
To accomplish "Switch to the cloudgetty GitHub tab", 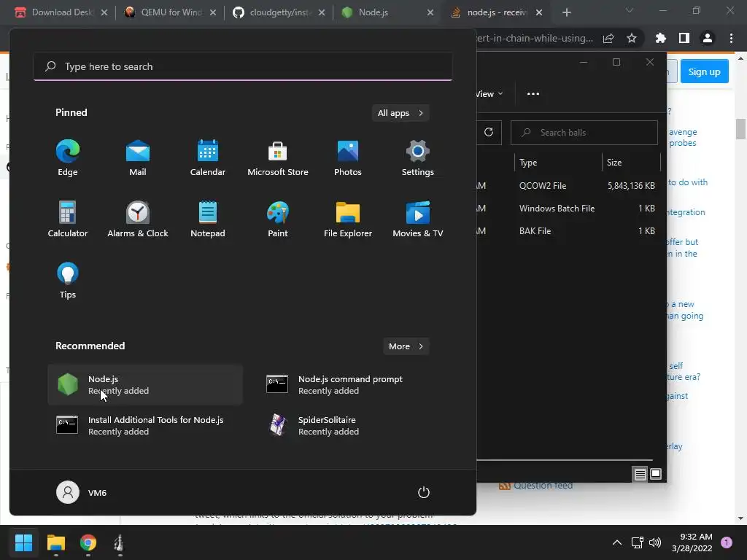I will click(x=279, y=12).
